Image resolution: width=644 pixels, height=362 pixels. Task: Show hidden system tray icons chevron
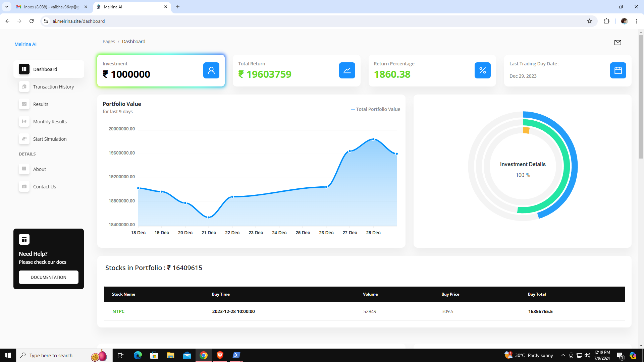563,355
